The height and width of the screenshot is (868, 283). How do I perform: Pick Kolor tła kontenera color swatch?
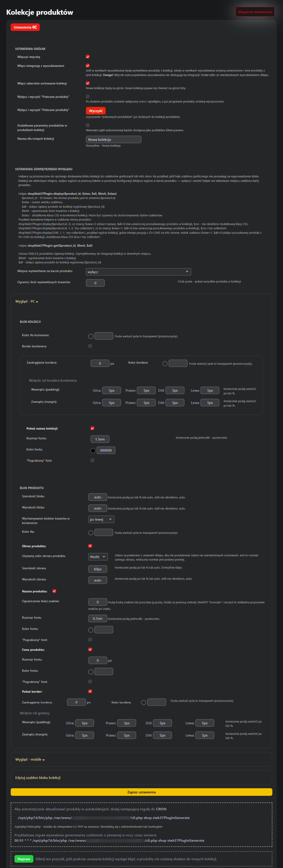pyautogui.click(x=91, y=336)
